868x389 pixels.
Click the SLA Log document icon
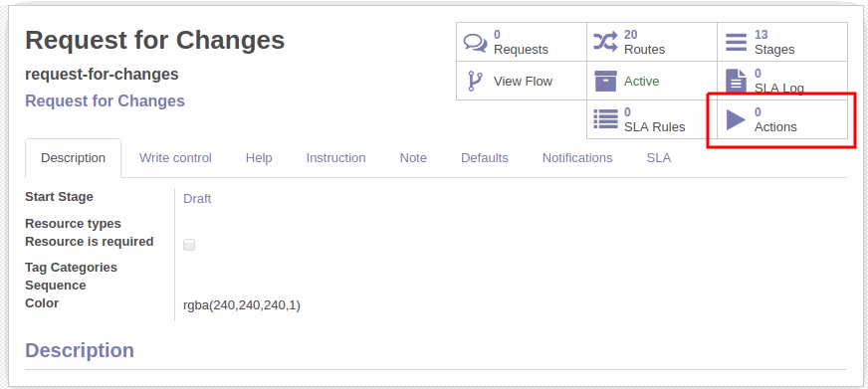(736, 81)
